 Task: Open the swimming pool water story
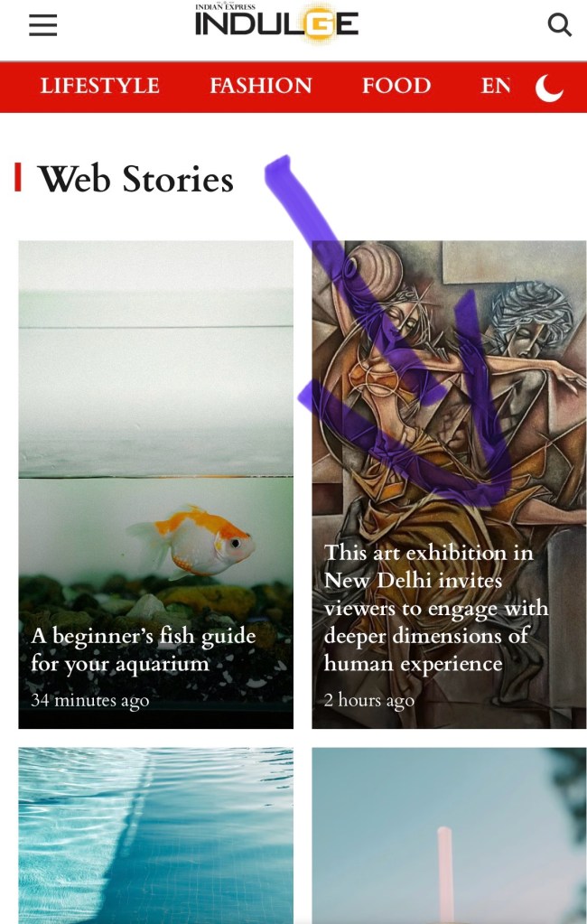(x=155, y=835)
